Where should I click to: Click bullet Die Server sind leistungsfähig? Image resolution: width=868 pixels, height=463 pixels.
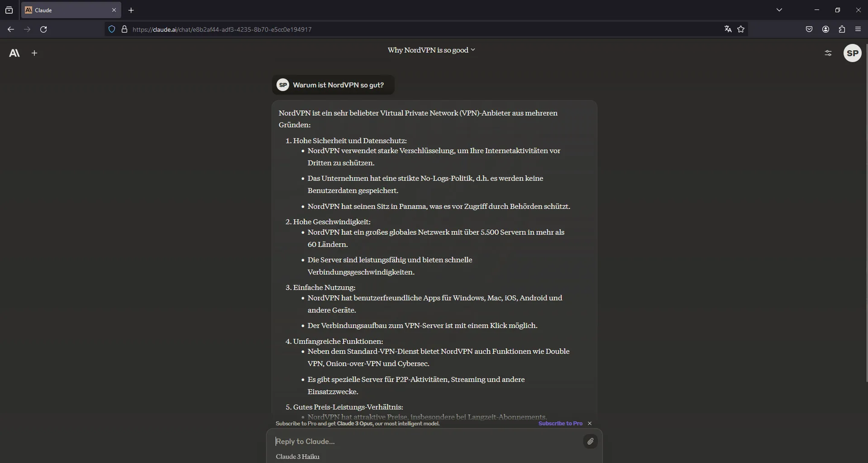pyautogui.click(x=390, y=266)
